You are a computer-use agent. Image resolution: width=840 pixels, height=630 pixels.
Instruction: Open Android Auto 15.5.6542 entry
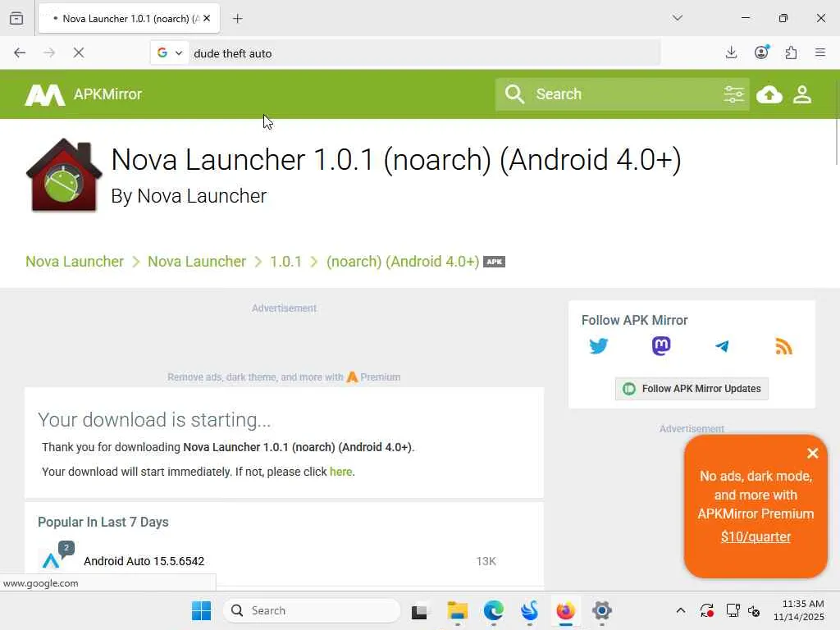pos(144,561)
